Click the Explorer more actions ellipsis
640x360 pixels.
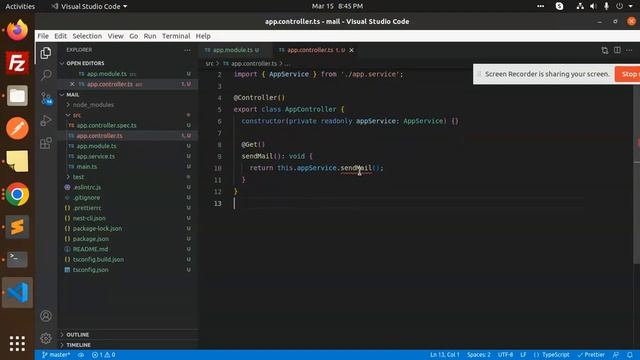[187, 50]
